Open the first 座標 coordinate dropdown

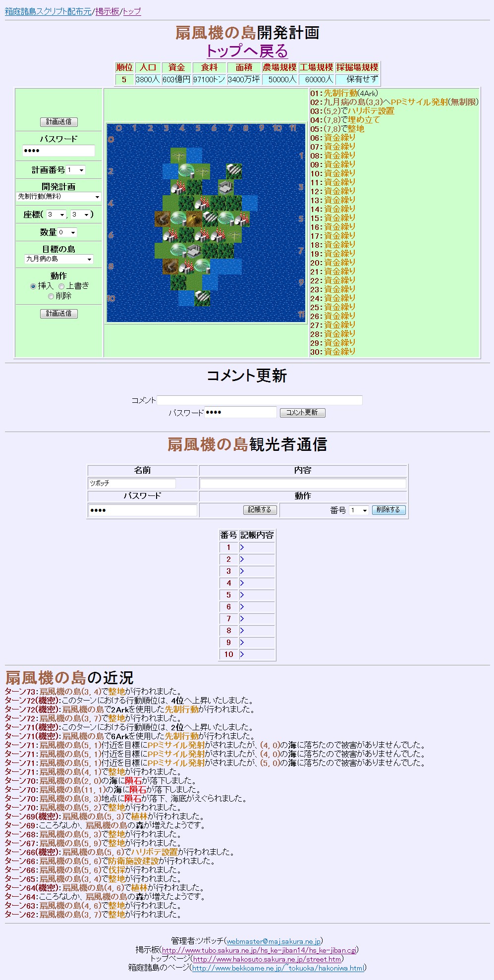click(x=56, y=215)
